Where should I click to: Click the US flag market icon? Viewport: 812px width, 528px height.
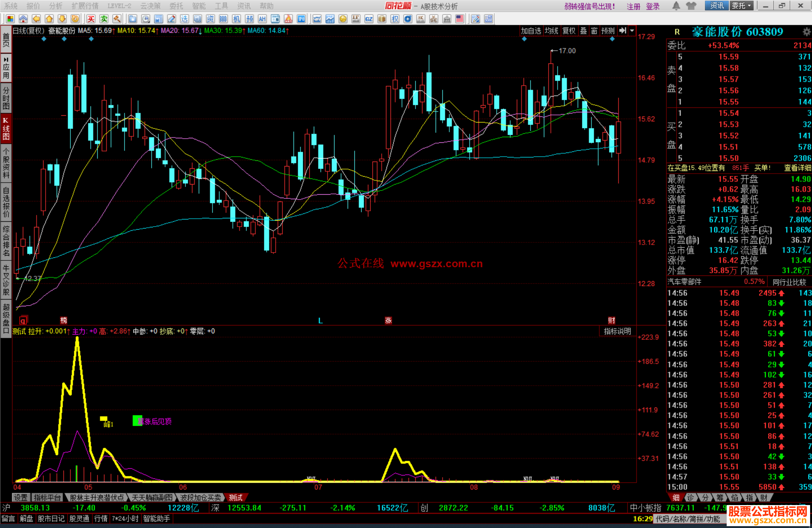point(459,19)
